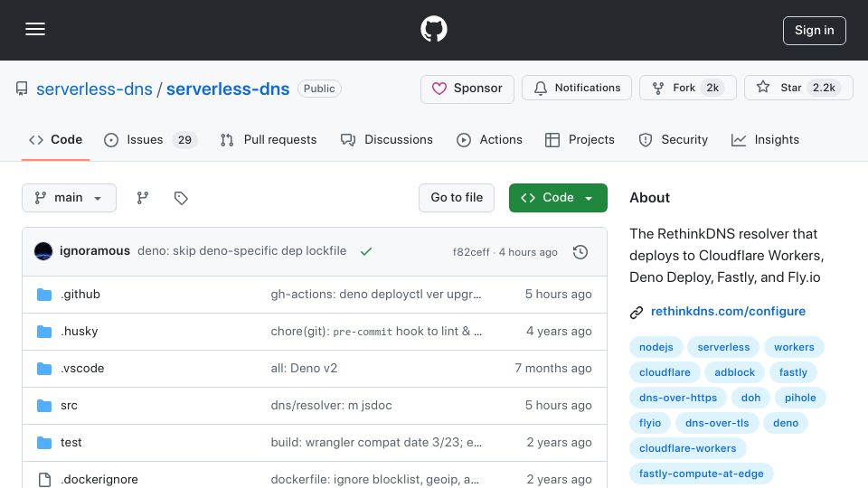View tags via the tag icon
This screenshot has height=488, width=868.
point(181,198)
